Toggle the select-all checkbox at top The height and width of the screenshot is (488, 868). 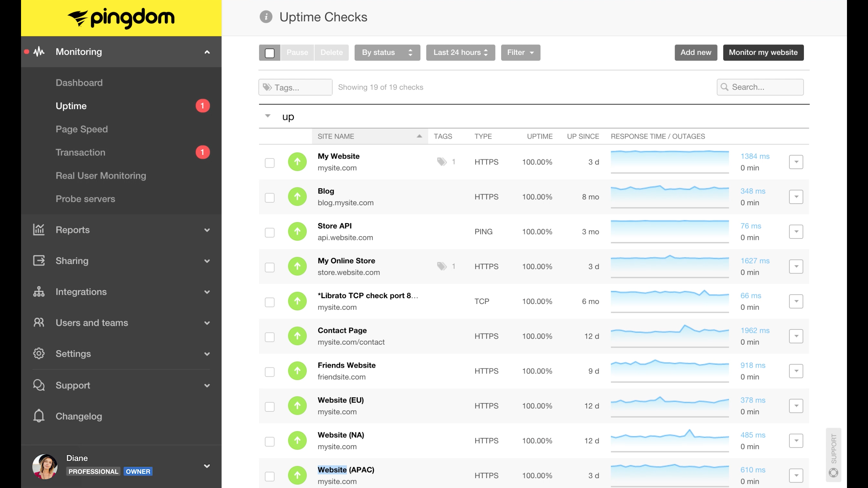click(x=269, y=53)
